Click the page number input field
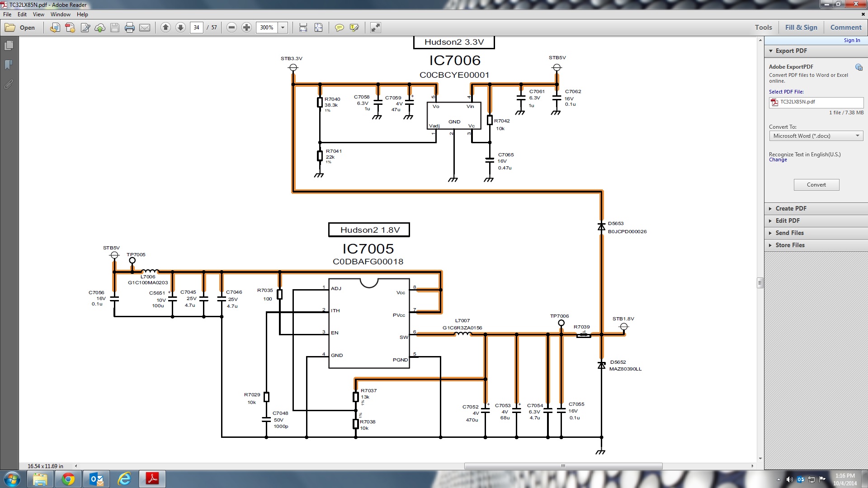 [196, 28]
